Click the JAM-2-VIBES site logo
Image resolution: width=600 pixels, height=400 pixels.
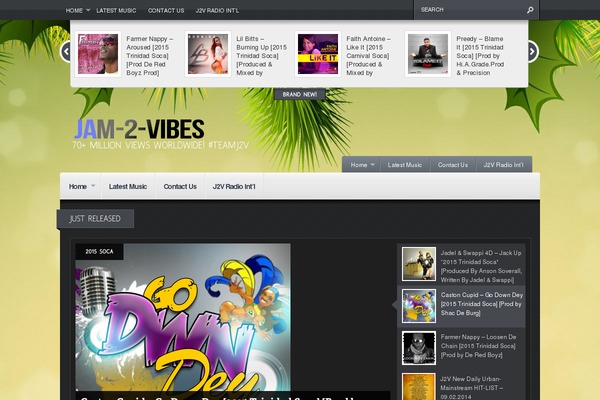click(x=139, y=129)
